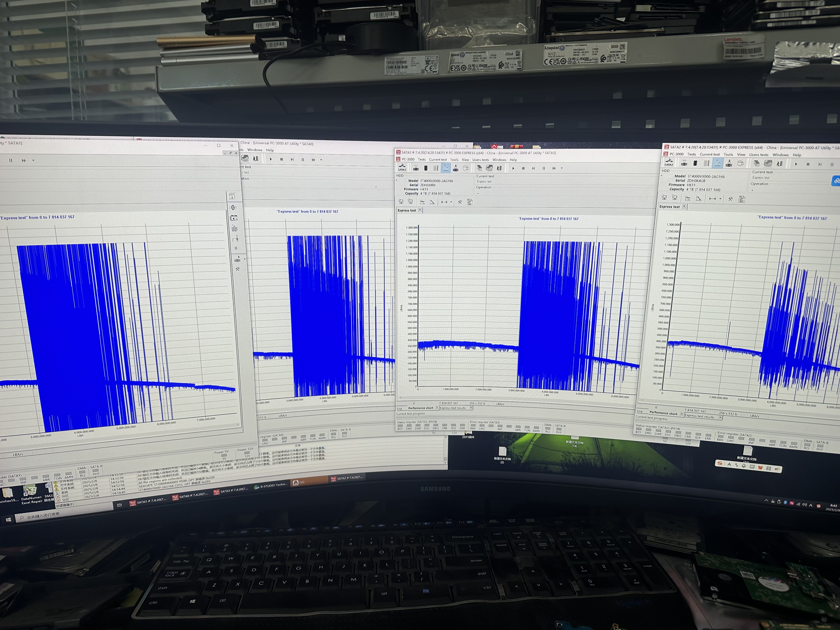Start the test with Play in SATA3 window
840x630 pixels.
pyautogui.click(x=513, y=168)
